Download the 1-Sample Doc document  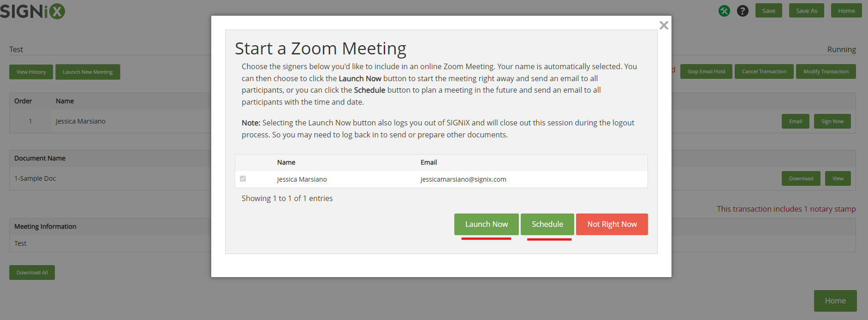801,178
